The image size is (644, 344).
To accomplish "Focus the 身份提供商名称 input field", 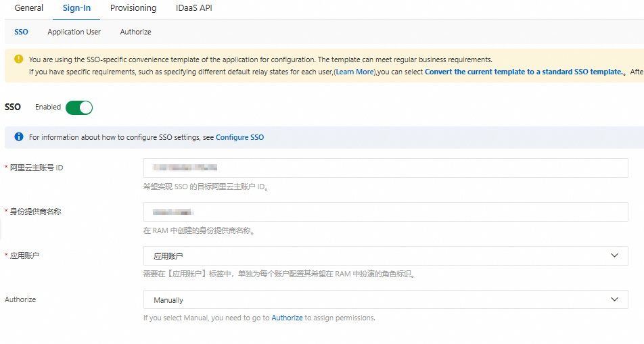I will pos(386,212).
